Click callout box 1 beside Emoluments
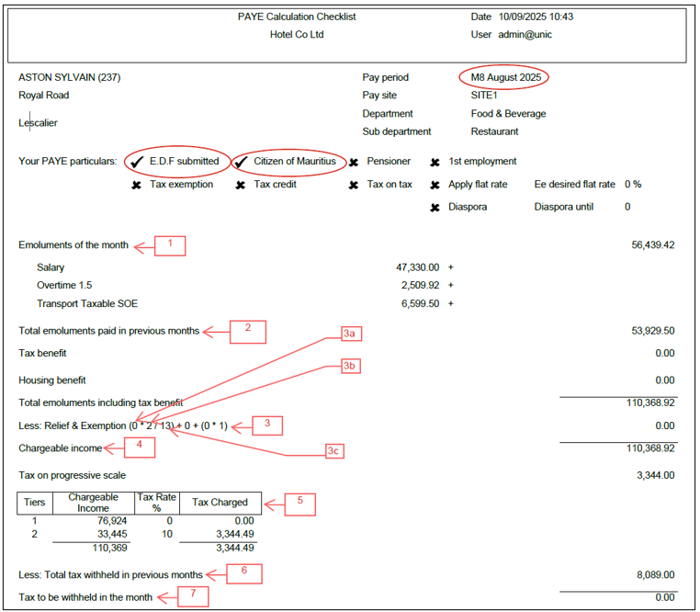Screen dimensions: 700x612 click(169, 245)
